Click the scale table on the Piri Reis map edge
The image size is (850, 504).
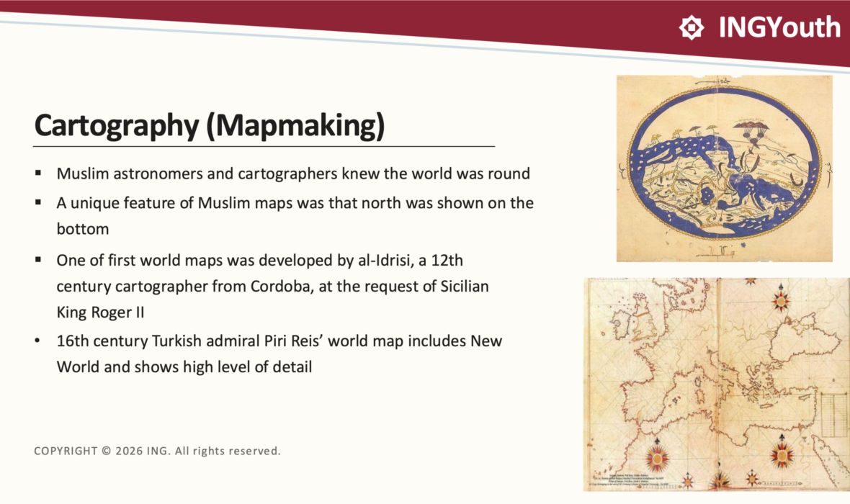[x=833, y=415]
